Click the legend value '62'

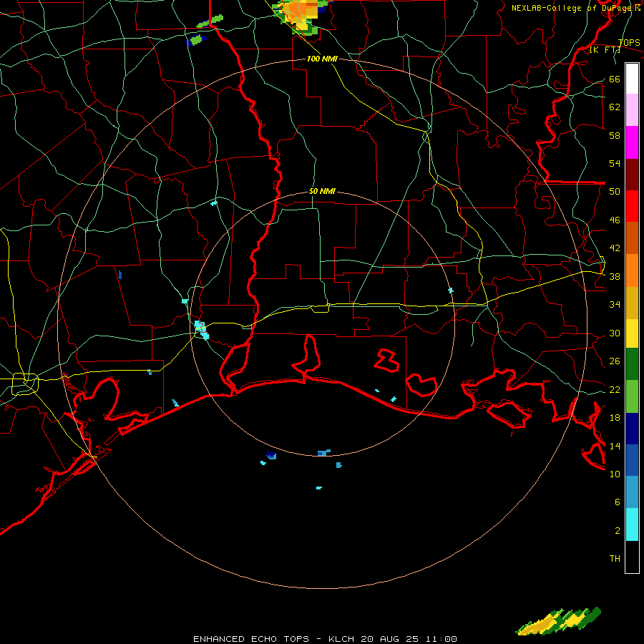[x=615, y=107]
